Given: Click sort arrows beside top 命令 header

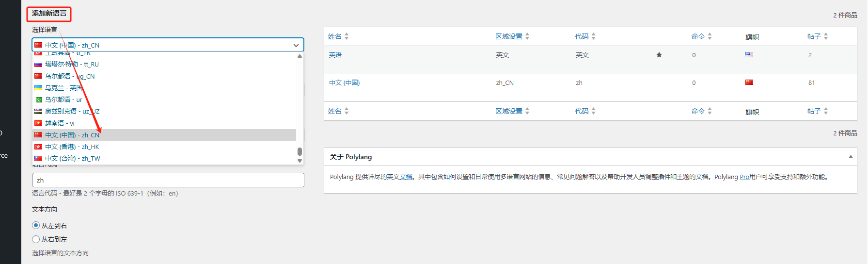Looking at the screenshot, I should (x=710, y=36).
